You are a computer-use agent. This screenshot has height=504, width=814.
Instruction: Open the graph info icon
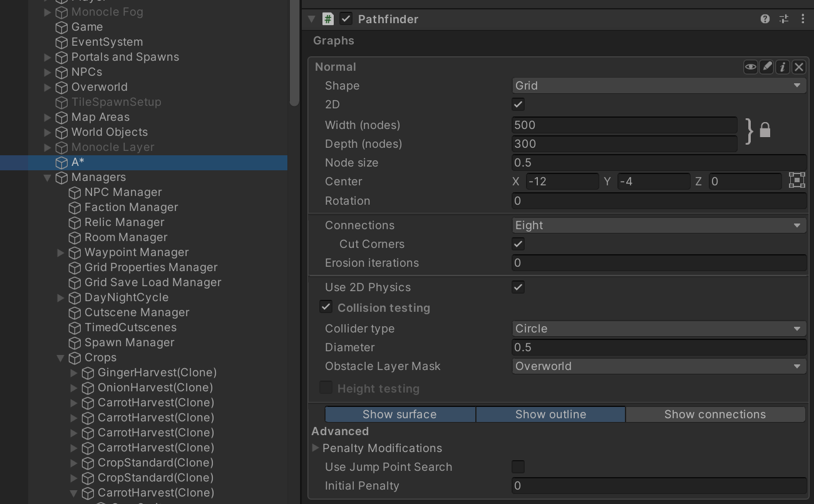[783, 67]
